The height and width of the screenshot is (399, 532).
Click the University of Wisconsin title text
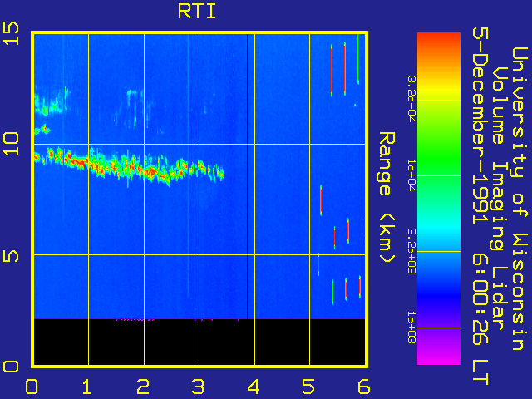[x=520, y=199]
